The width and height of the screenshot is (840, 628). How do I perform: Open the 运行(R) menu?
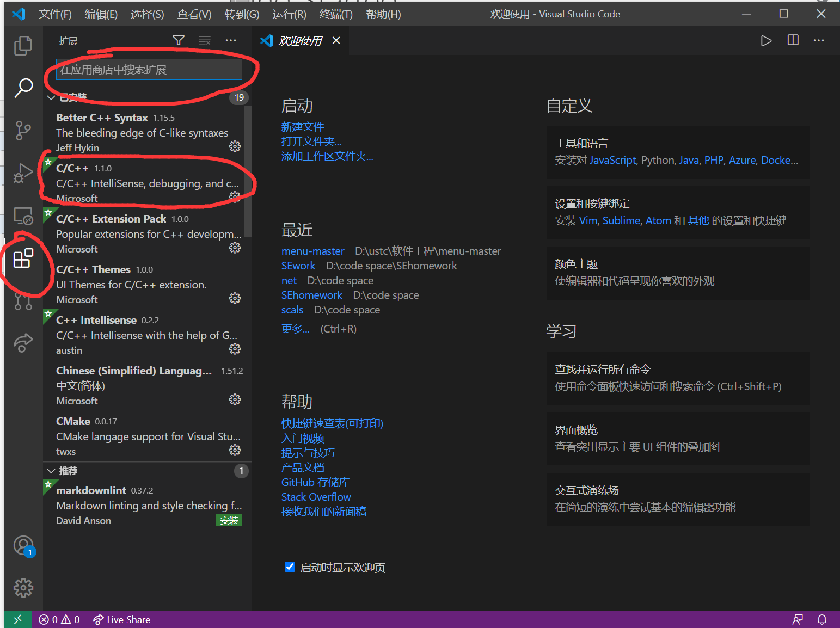pyautogui.click(x=289, y=14)
